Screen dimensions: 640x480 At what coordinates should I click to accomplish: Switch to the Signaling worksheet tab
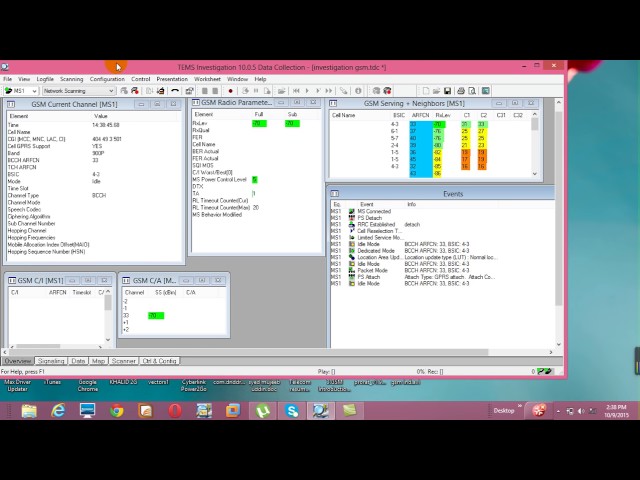[51, 361]
